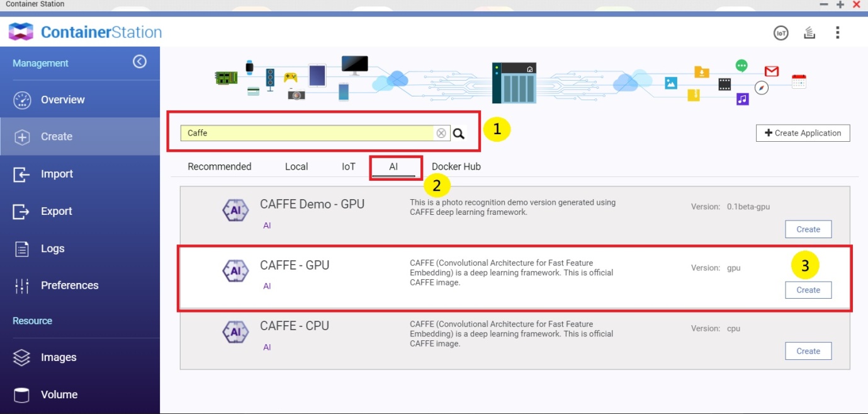This screenshot has width=868, height=414.
Task: Click inside the Caffe search field
Action: (x=307, y=133)
